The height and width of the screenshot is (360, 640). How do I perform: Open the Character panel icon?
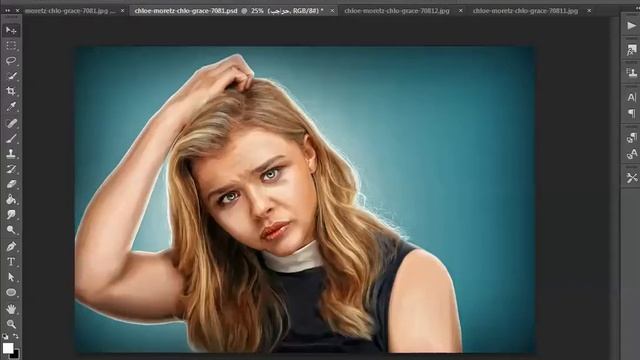[631, 97]
